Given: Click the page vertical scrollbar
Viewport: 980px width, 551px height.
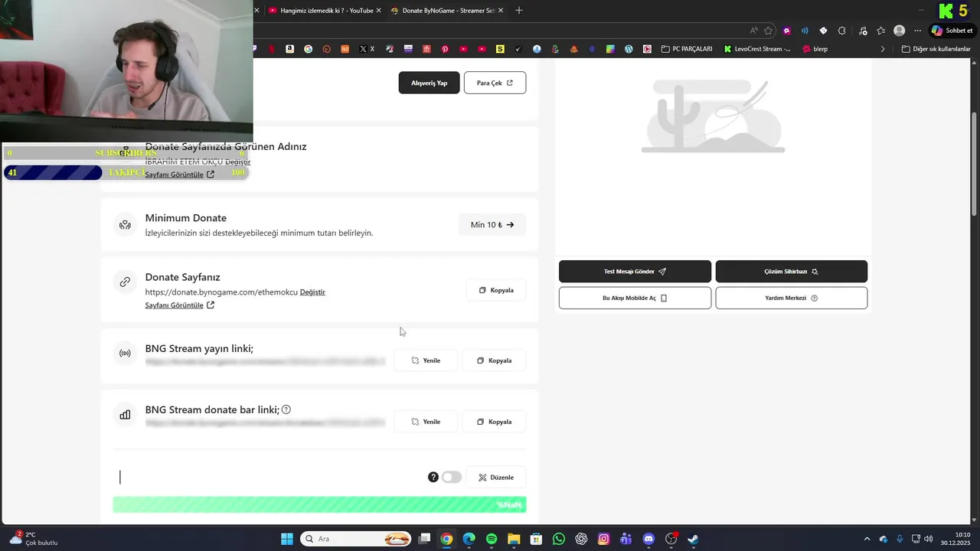Looking at the screenshot, I should [974, 164].
